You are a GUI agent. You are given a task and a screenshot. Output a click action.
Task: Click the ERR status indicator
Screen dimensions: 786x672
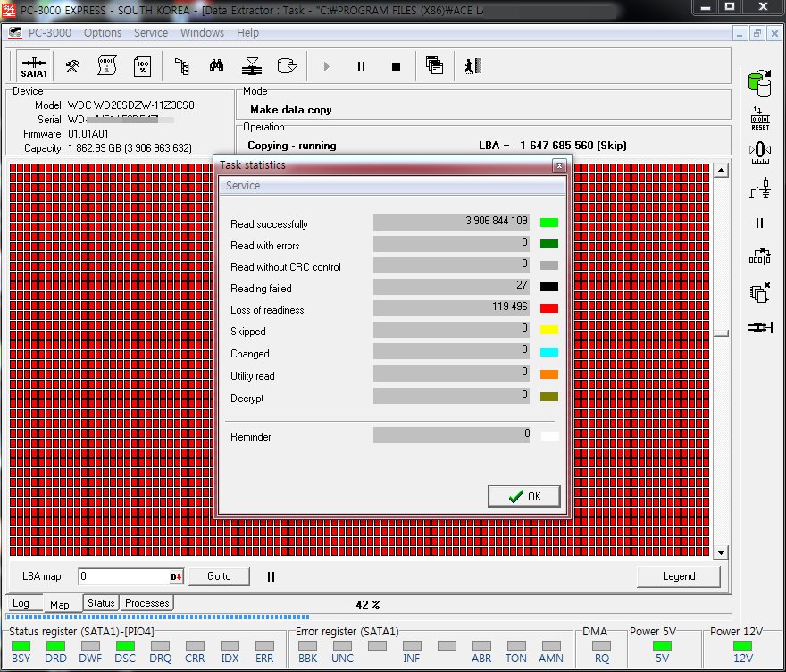pos(264,645)
